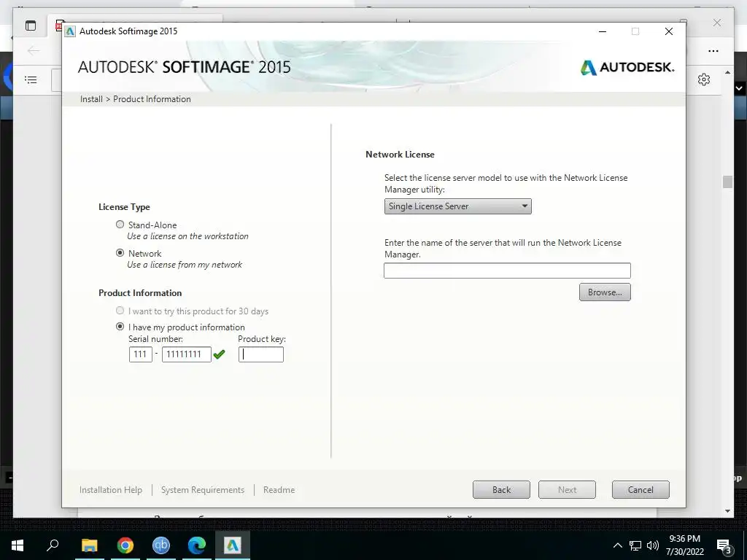Open the Single License Server dropdown
This screenshot has width=747, height=560.
458,206
